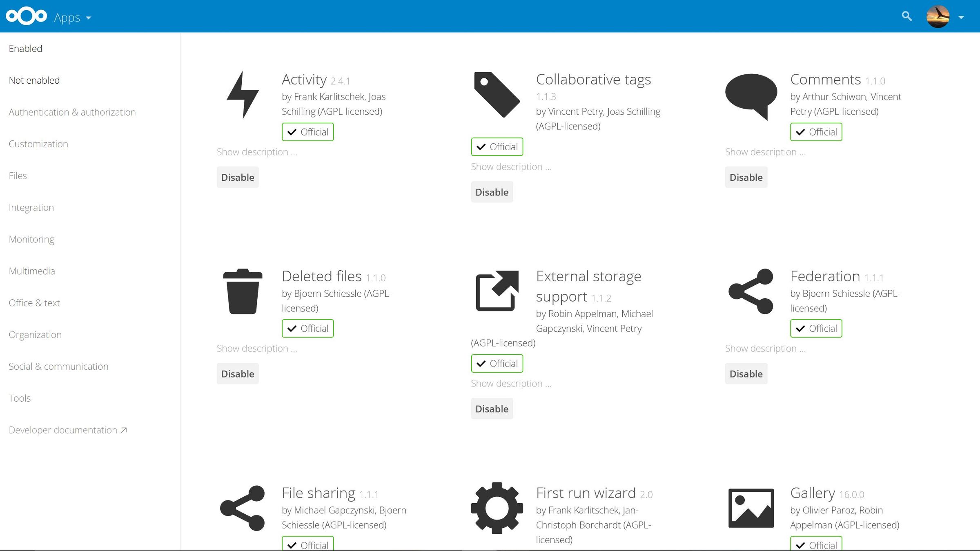The height and width of the screenshot is (551, 980).
Task: Click the Gallery picture icon
Action: (x=751, y=508)
